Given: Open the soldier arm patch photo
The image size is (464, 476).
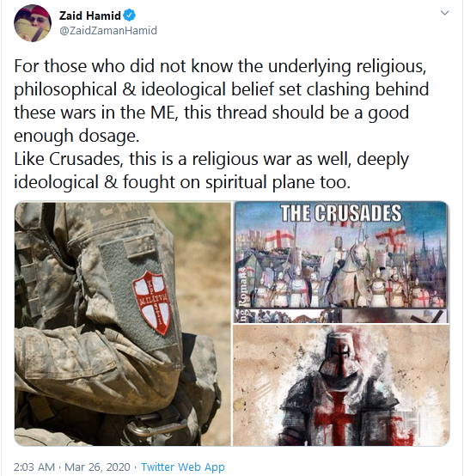Looking at the screenshot, I should [123, 324].
